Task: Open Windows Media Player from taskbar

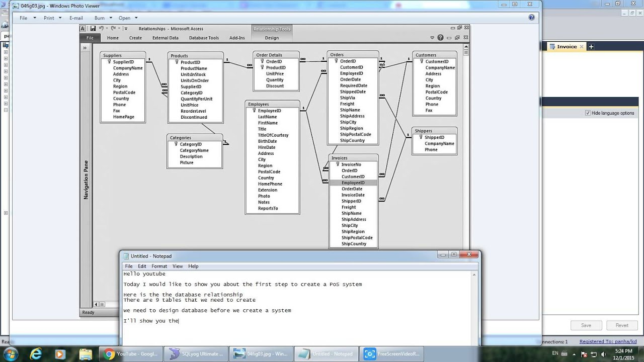Action: [60, 354]
